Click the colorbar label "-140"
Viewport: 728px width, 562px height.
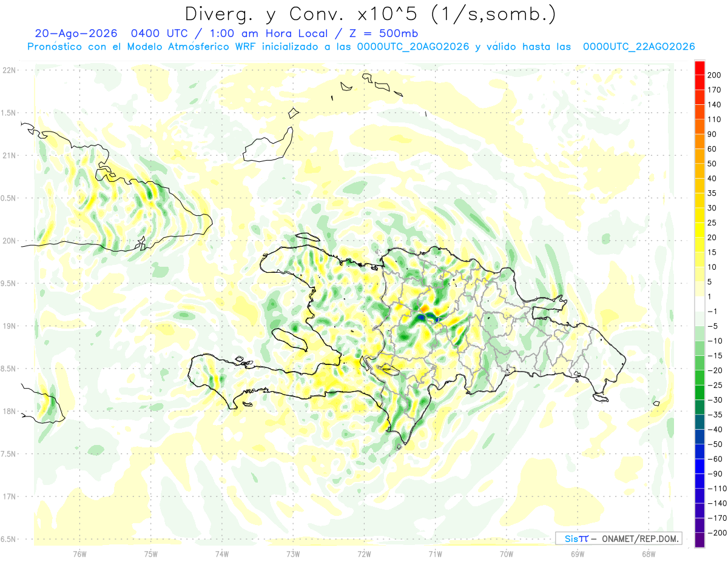(x=717, y=504)
